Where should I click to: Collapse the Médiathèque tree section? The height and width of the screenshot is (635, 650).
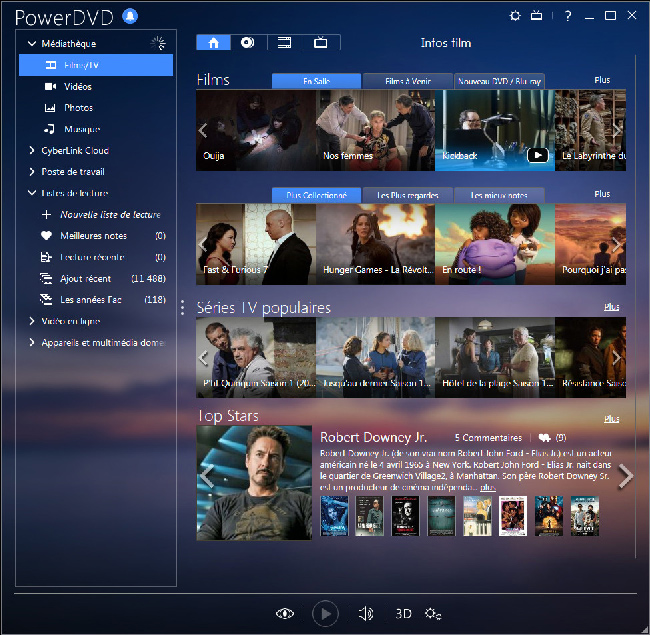[x=32, y=44]
